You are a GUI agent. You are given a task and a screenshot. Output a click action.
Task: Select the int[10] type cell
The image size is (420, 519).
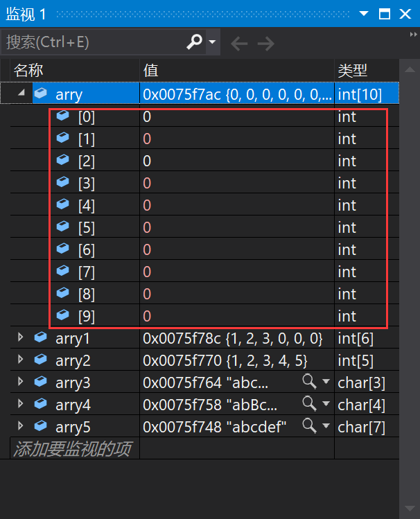coord(367,94)
